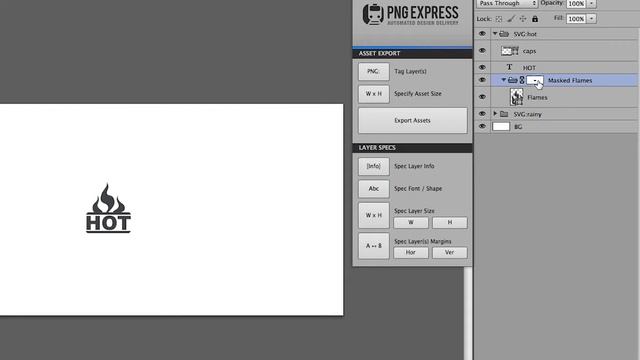Select the HOT layer name
The height and width of the screenshot is (360, 640).
tap(529, 68)
